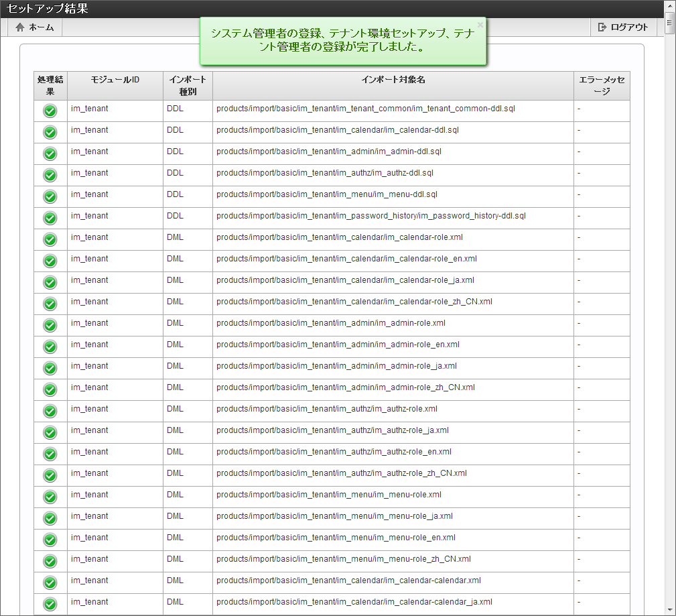
Task: Click the ログアウト logout button
Action: tap(623, 27)
